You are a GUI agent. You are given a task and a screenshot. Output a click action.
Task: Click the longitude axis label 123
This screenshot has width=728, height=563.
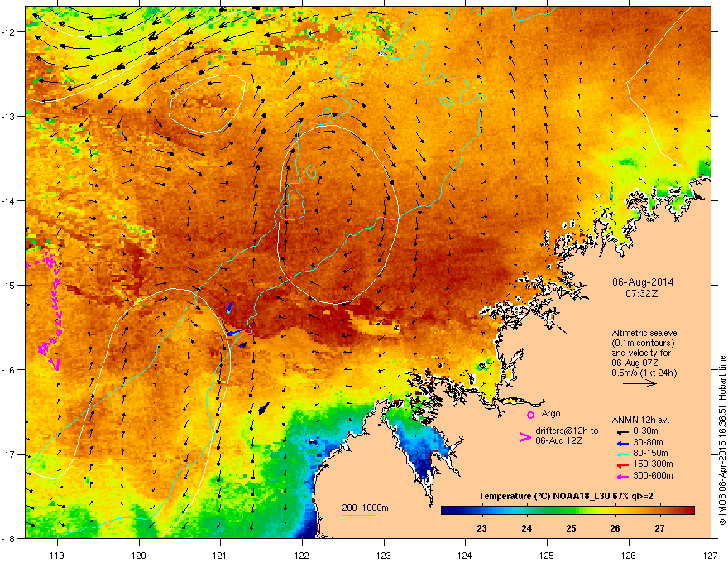[384, 555]
